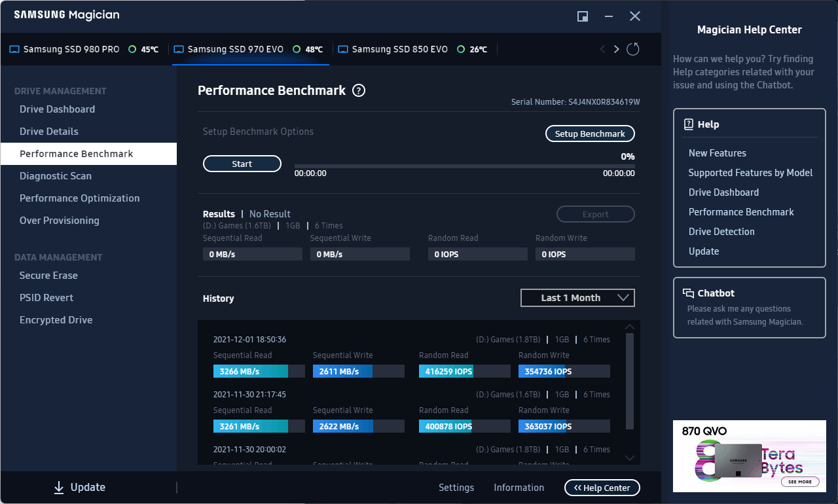
Task: Switch to Samsung SSD 980 PRO tab
Action: point(84,49)
